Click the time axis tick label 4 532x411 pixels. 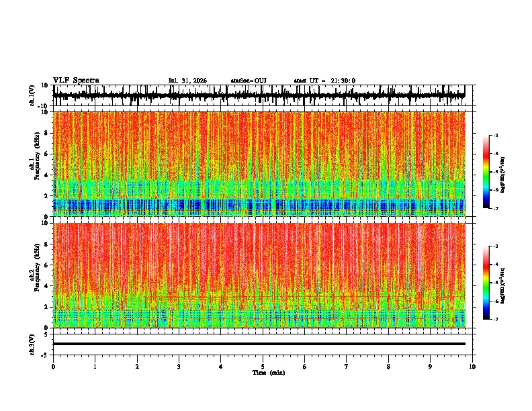click(221, 367)
